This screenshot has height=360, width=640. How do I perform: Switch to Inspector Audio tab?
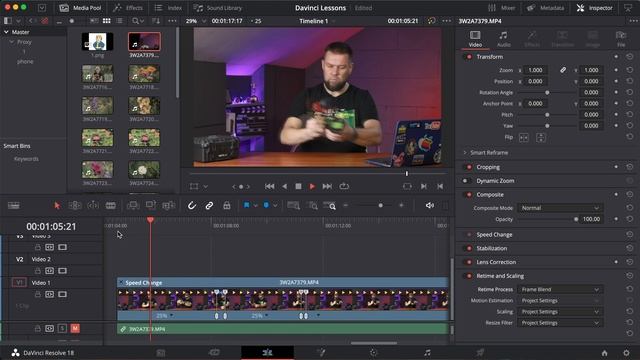click(x=504, y=39)
